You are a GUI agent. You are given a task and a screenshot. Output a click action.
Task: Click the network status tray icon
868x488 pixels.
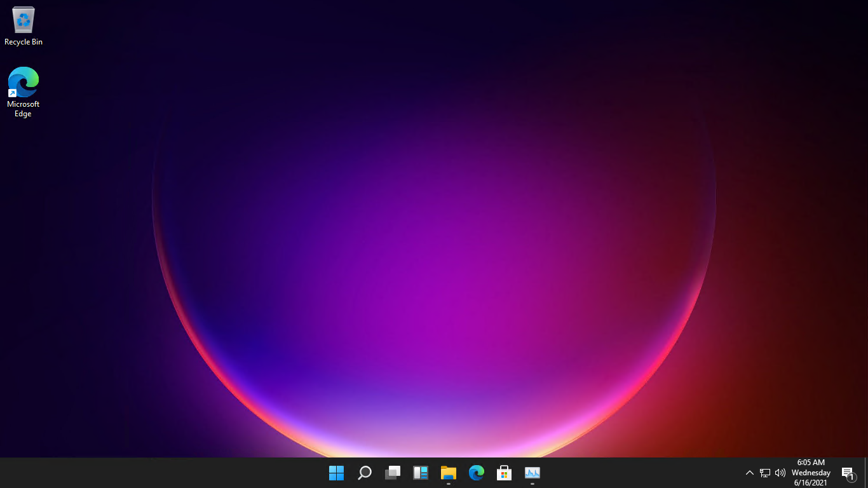[765, 473]
